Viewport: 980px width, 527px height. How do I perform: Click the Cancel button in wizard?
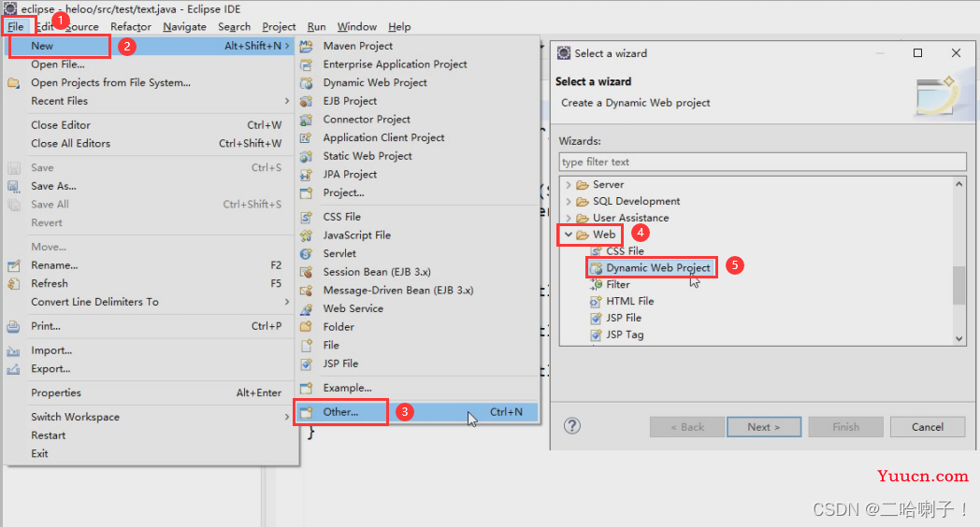(x=928, y=427)
